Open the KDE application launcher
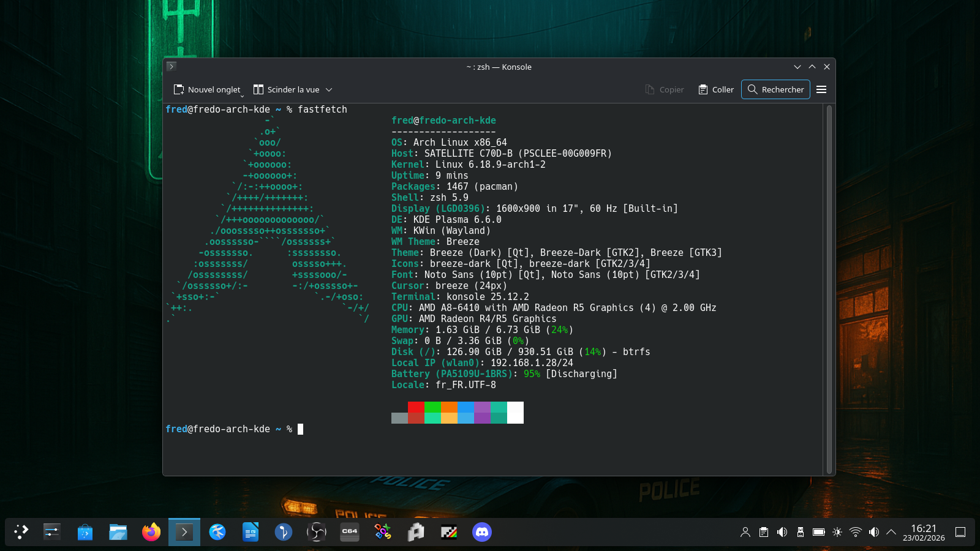Viewport: 980px width, 551px height. [x=21, y=532]
